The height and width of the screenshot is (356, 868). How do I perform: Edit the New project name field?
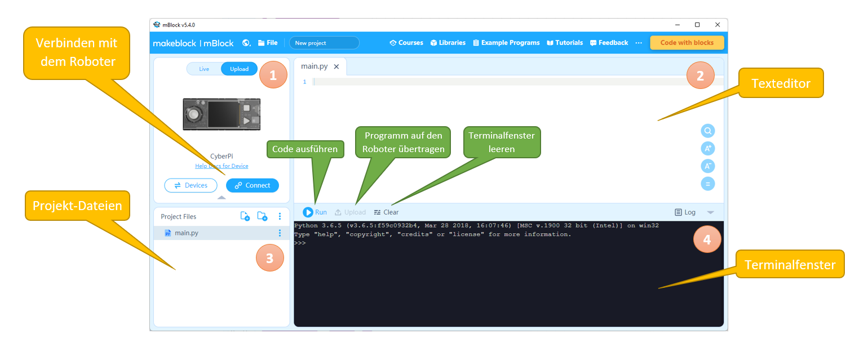coord(324,43)
